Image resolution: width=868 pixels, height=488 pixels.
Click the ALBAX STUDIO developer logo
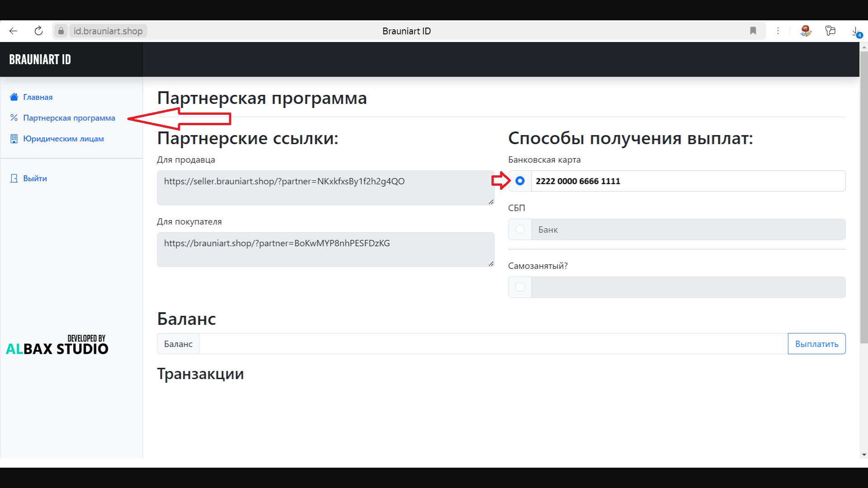click(x=57, y=345)
